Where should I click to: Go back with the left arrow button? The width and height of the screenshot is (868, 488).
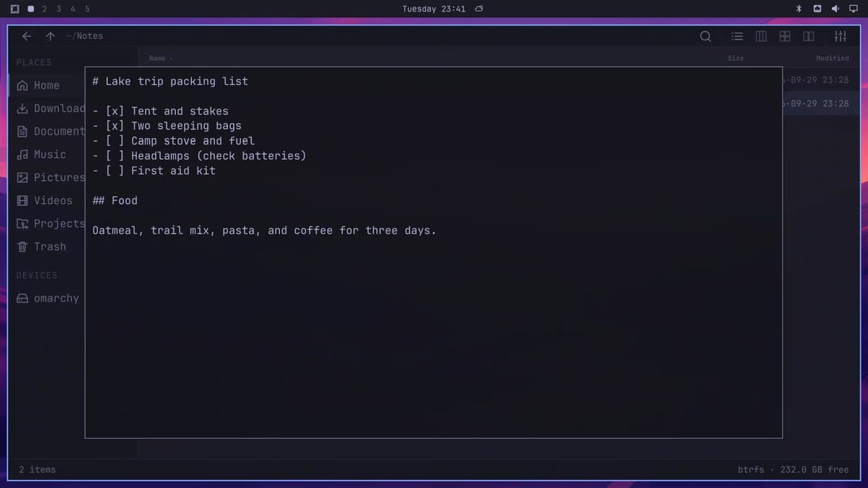pos(27,36)
